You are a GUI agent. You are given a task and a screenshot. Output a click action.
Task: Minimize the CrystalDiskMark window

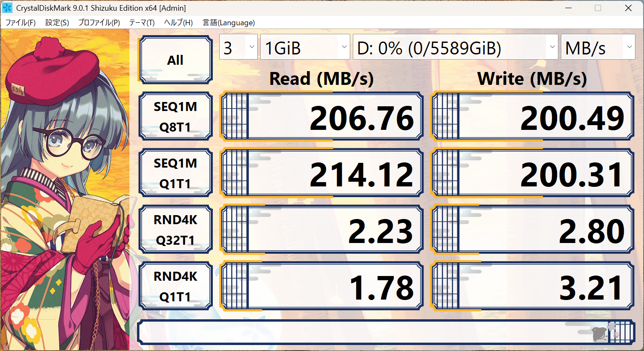pos(569,8)
